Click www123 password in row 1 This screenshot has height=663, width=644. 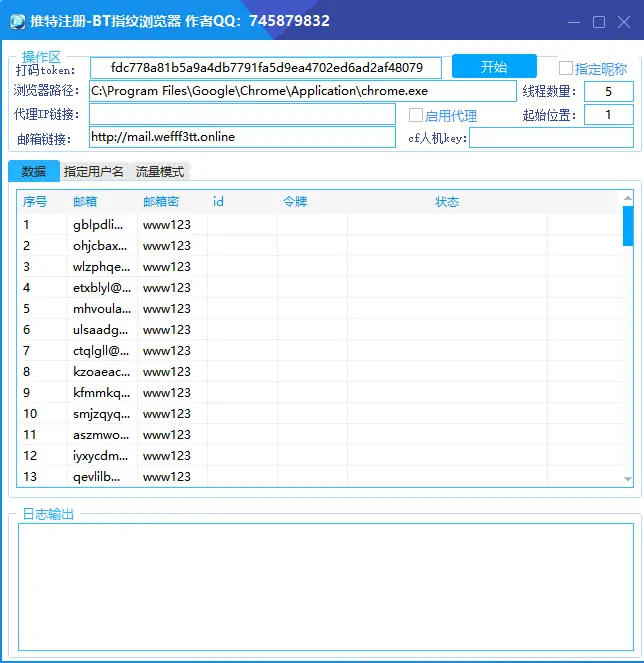[x=167, y=225]
